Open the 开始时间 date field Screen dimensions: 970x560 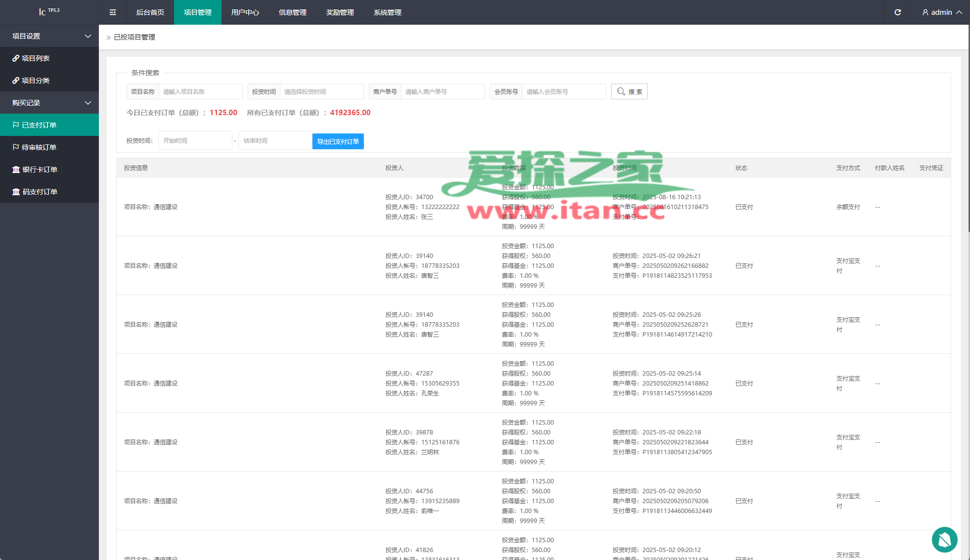(x=195, y=140)
